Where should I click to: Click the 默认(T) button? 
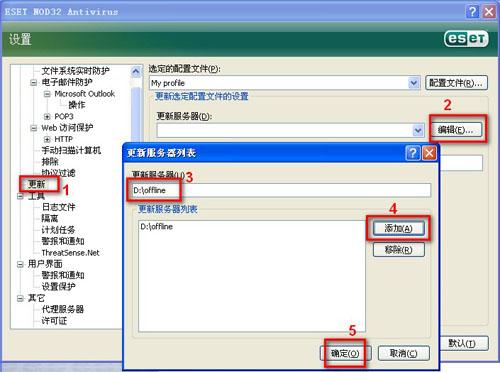tap(462, 343)
